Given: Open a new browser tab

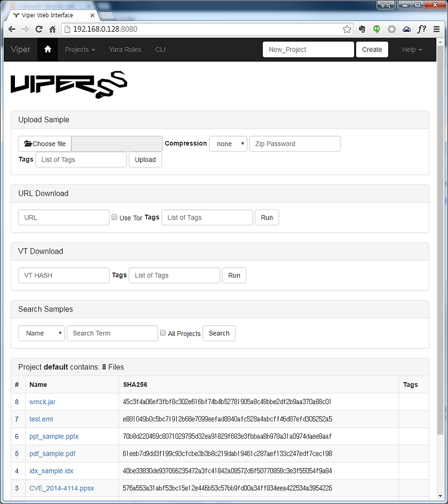Looking at the screenshot, I should pyautogui.click(x=108, y=15).
